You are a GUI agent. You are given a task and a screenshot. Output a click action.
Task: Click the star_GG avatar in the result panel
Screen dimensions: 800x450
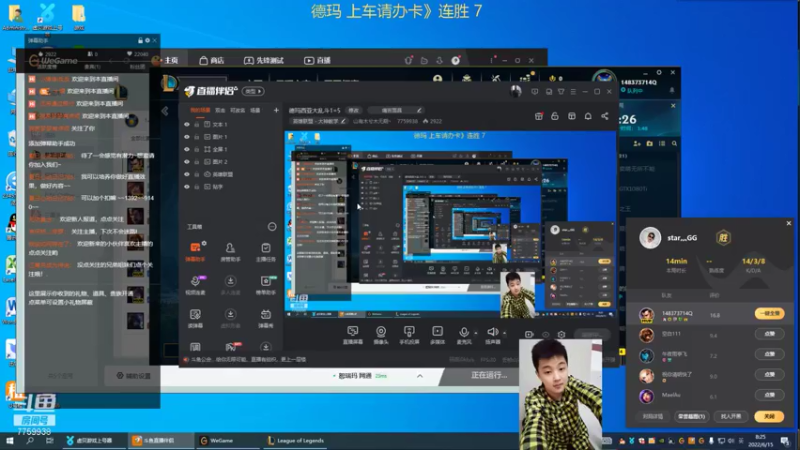click(650, 238)
